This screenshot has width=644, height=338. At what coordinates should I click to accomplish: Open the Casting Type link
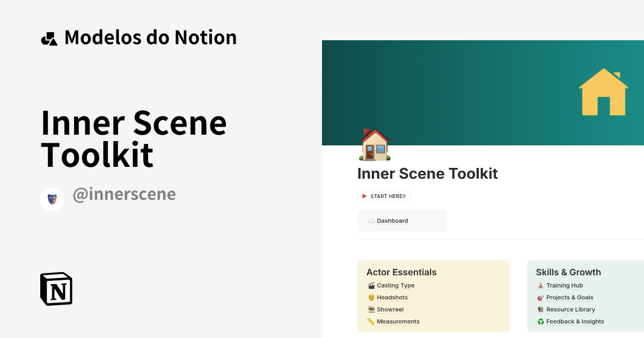(396, 285)
